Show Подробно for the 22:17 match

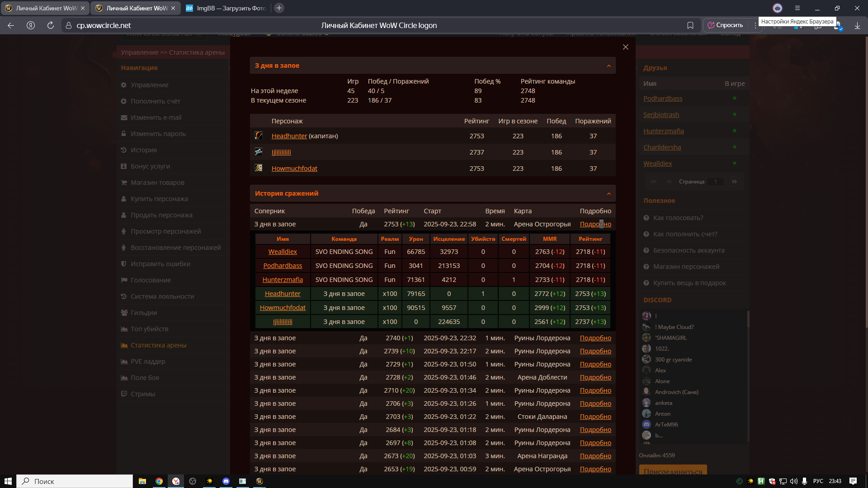pos(595,351)
